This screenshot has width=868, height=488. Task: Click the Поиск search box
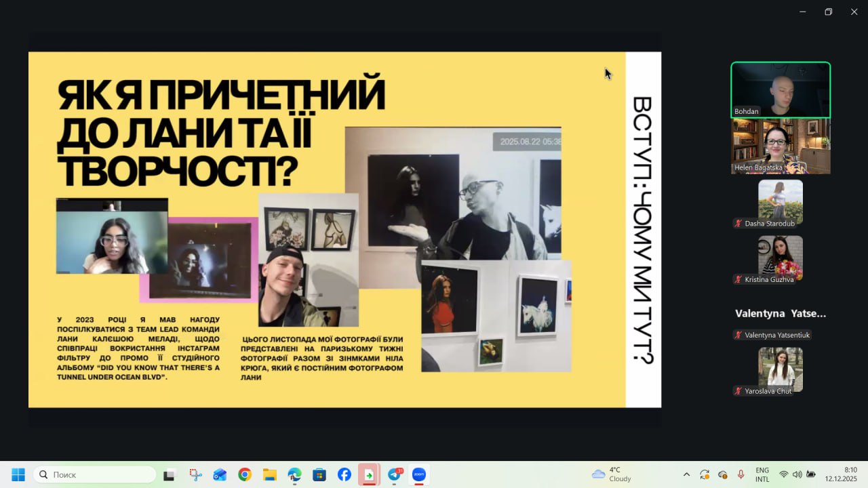(95, 474)
